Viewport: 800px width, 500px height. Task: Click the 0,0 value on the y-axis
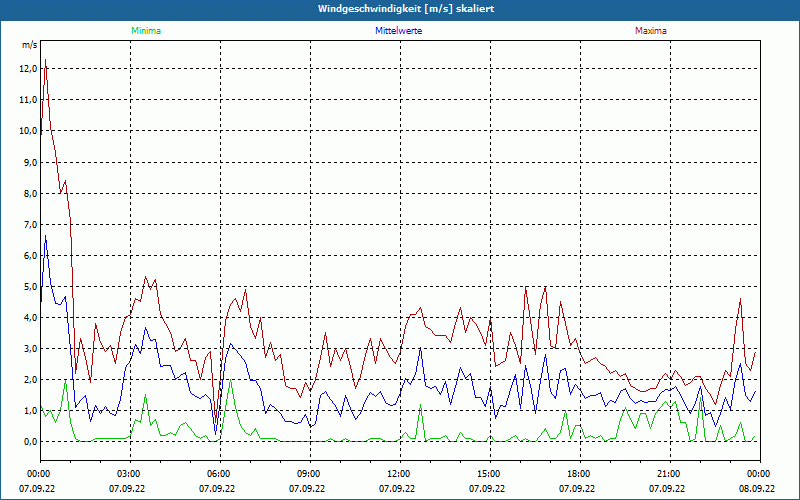[28, 441]
